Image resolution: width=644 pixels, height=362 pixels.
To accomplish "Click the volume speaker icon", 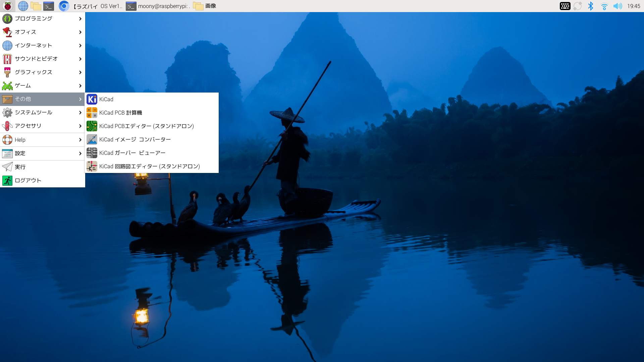I will pos(617,6).
